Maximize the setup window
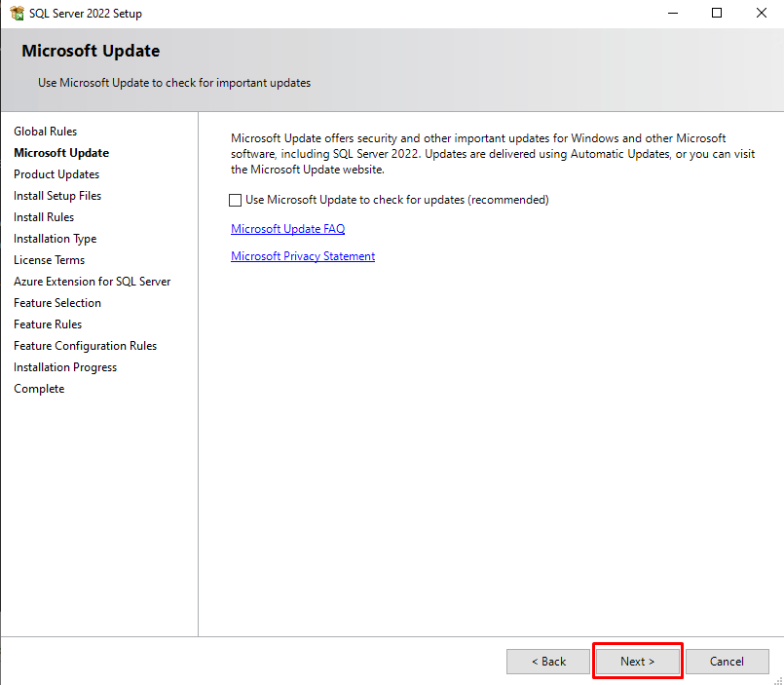Image resolution: width=784 pixels, height=685 pixels. [x=717, y=14]
